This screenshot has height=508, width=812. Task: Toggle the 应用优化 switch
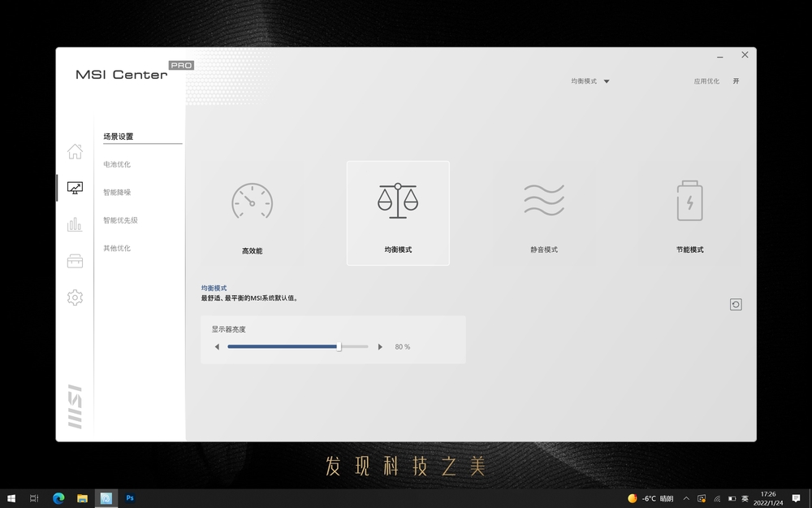click(x=736, y=81)
